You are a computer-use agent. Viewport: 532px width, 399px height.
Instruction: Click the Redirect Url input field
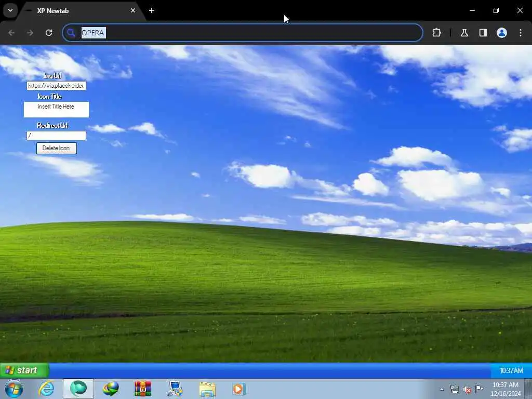pyautogui.click(x=56, y=136)
